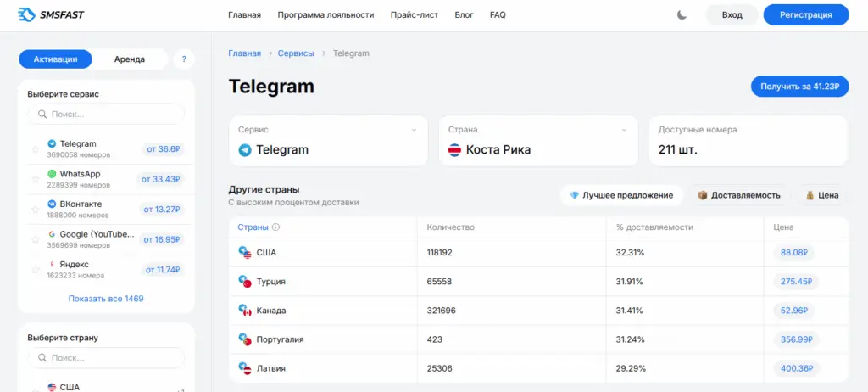
Task: Click the Канада price 52.96₽ button
Action: [793, 310]
